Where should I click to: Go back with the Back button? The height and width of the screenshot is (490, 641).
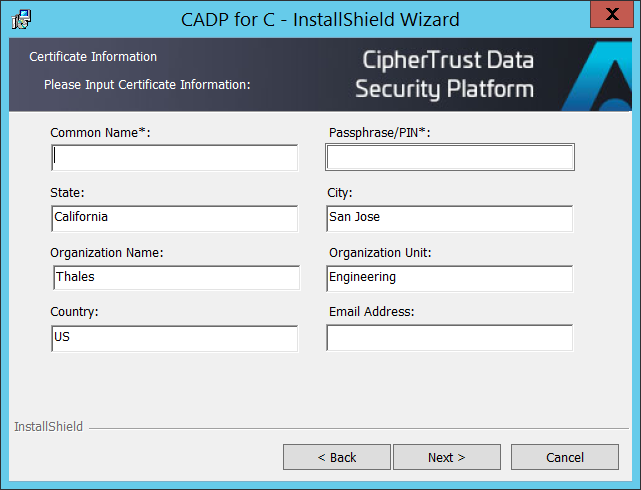336,457
